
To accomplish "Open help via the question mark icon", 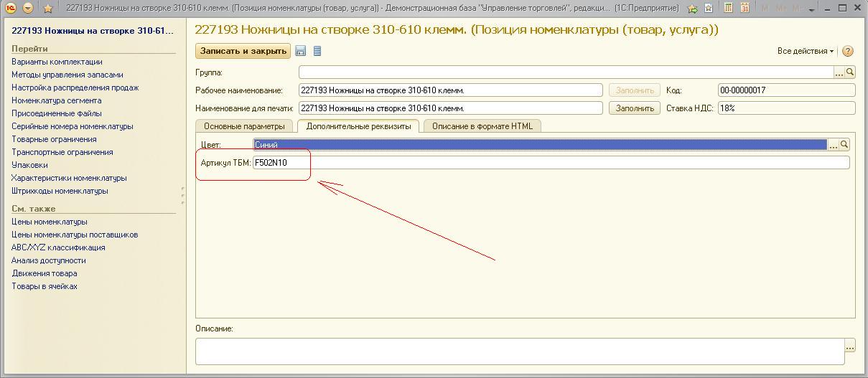I will [848, 51].
